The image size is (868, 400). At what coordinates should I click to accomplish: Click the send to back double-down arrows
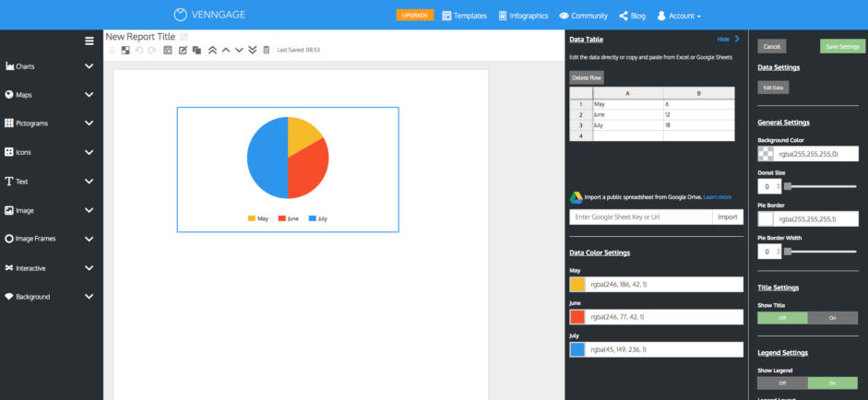pos(253,50)
